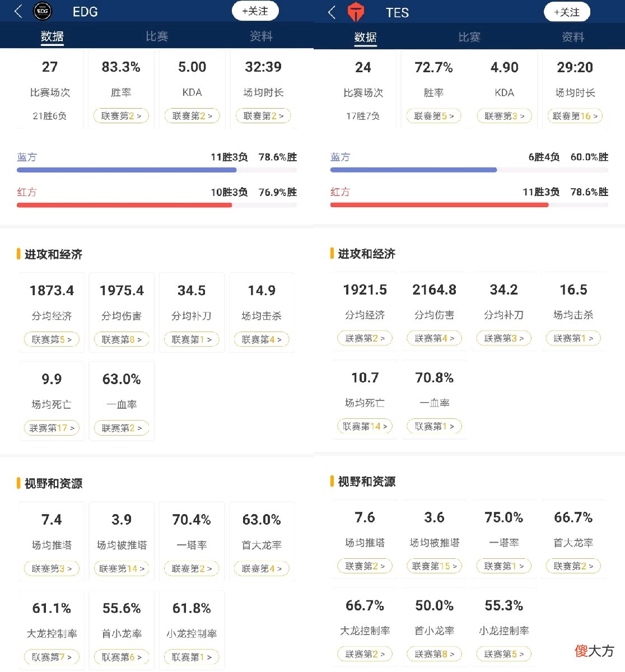
Task: Tap EDG 比赛场次 value 27
Action: (x=50, y=67)
